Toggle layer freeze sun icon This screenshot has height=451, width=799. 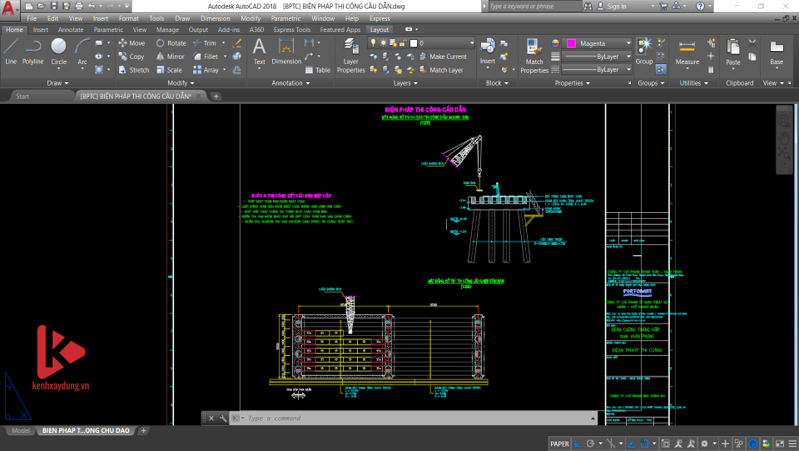pyautogui.click(x=385, y=43)
